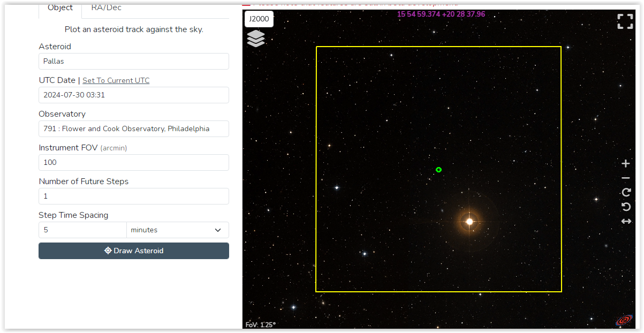Flip the sky view horizontally
This screenshot has width=644, height=333.
pyautogui.click(x=626, y=221)
